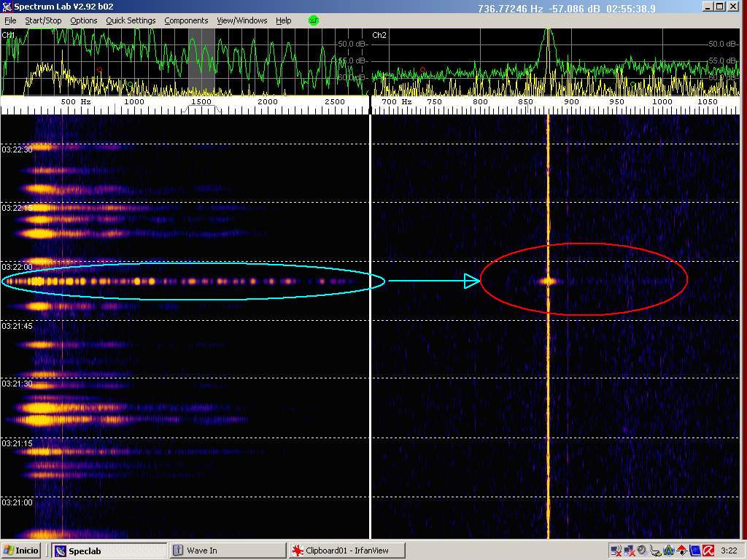Open the File menu
747x560 pixels.
(10, 20)
